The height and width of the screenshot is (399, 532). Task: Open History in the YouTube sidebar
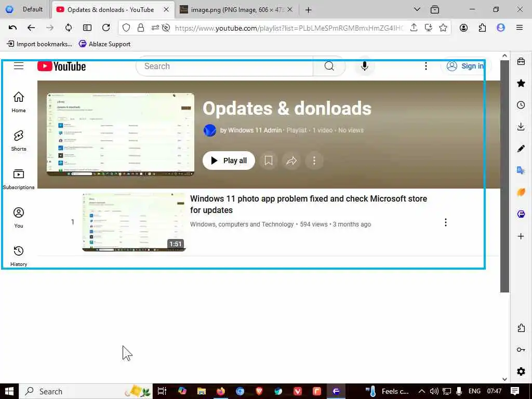pos(19,256)
